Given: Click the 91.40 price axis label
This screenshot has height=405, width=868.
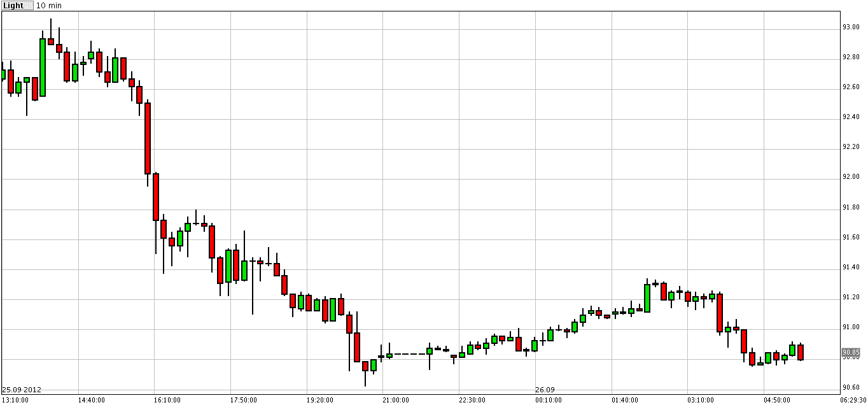Looking at the screenshot, I should pyautogui.click(x=851, y=267).
